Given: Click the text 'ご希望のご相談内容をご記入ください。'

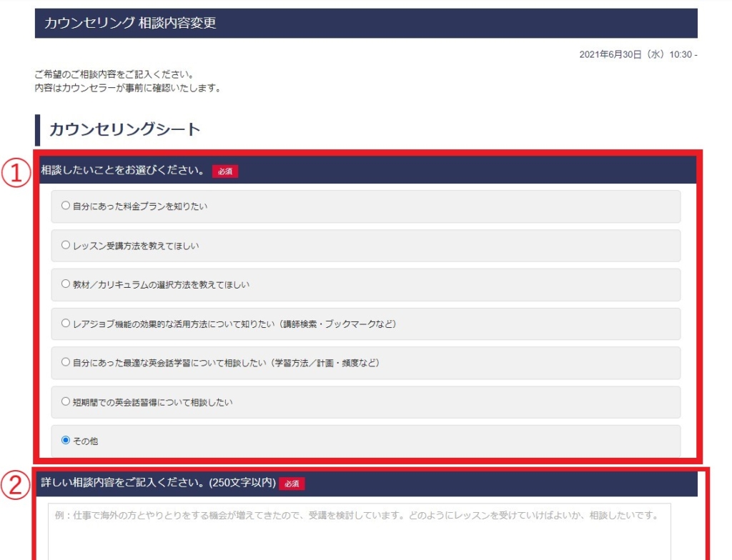Looking at the screenshot, I should pyautogui.click(x=114, y=74).
